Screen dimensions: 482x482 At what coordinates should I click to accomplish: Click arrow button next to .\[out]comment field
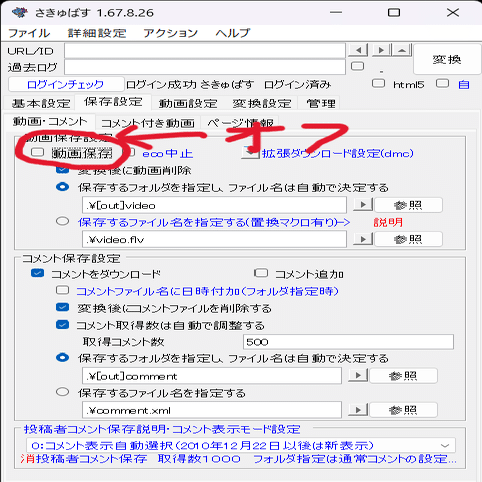click(358, 375)
